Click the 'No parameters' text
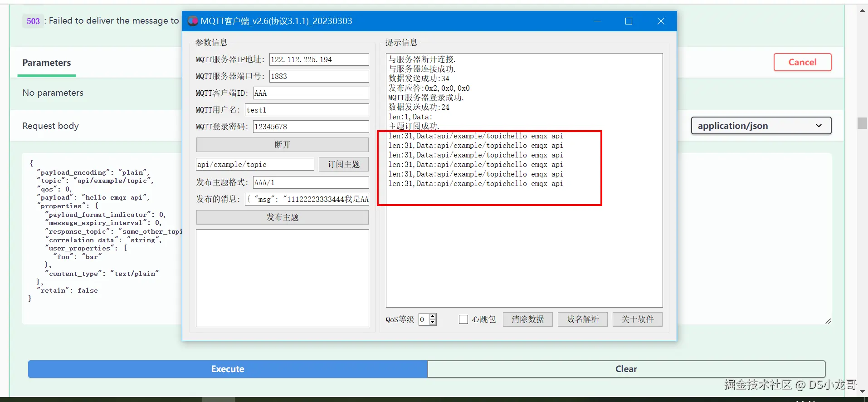Image resolution: width=868 pixels, height=402 pixels. [x=53, y=93]
